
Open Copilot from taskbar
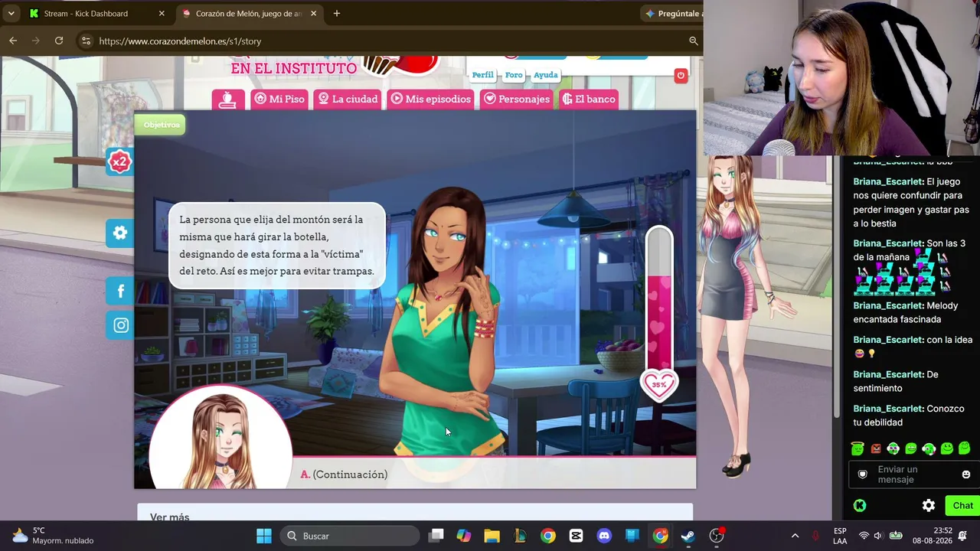(x=464, y=536)
